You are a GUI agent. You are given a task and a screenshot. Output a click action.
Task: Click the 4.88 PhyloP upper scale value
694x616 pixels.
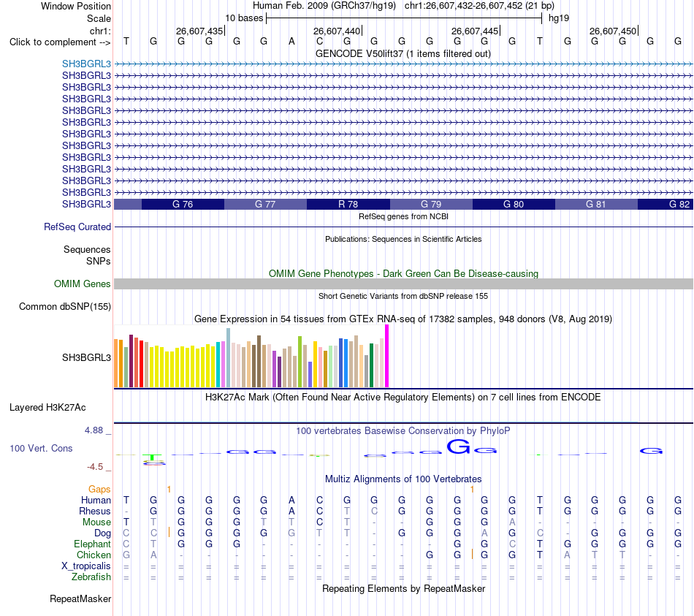click(x=94, y=430)
